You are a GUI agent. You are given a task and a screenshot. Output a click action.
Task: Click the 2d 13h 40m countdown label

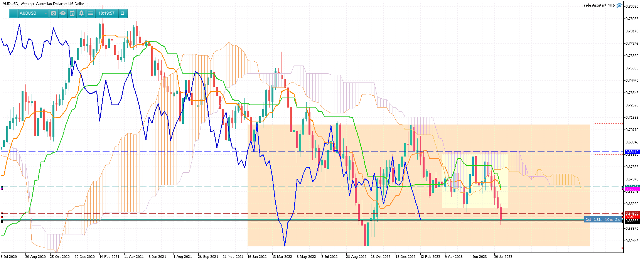(603, 220)
